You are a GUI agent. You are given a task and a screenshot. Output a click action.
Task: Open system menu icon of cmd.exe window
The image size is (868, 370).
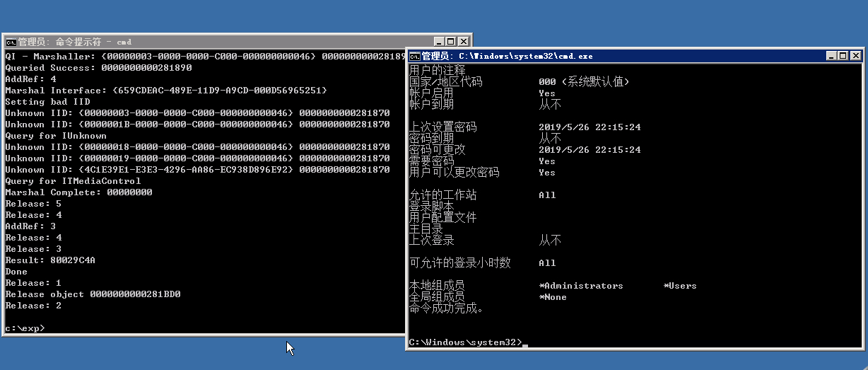coord(415,56)
